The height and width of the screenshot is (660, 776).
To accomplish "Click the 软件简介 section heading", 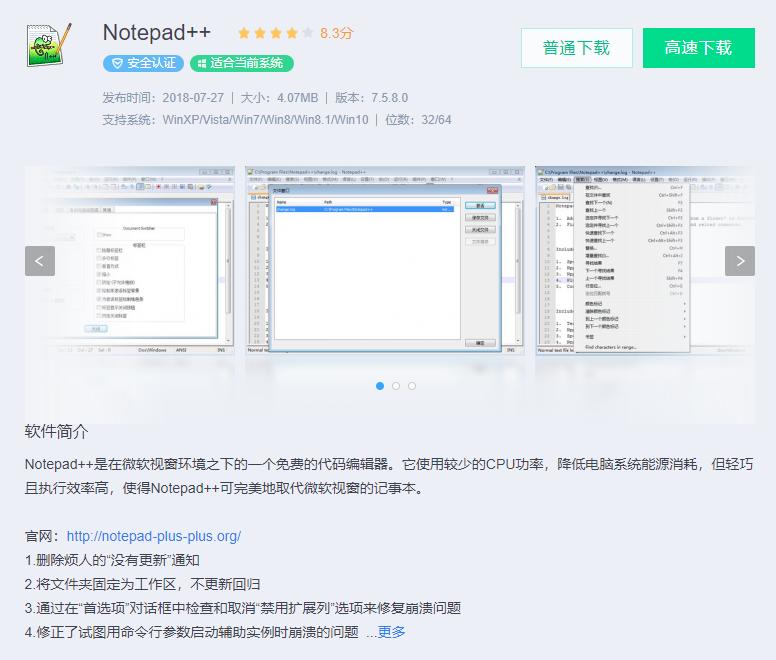I will coord(56,431).
